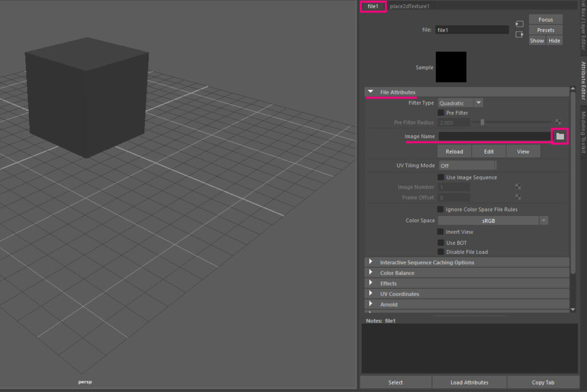Toggle Ignore Color Space File Rules

tap(440, 209)
